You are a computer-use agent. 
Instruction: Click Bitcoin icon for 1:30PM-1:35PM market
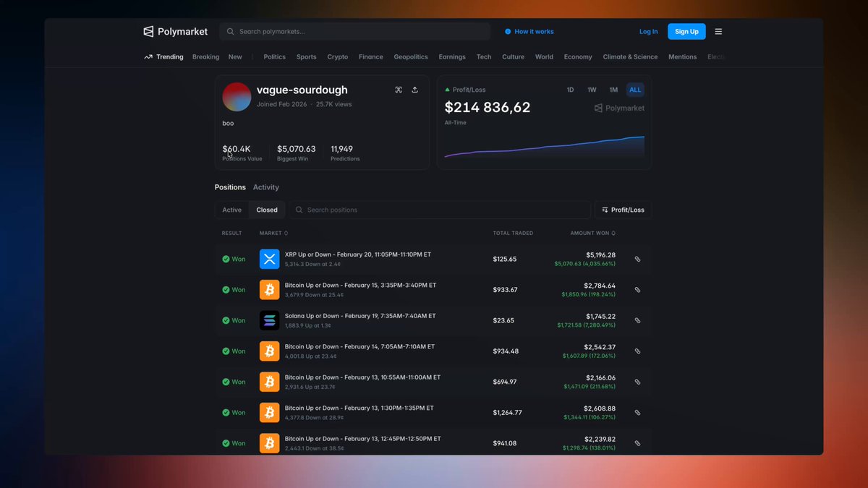click(x=269, y=413)
